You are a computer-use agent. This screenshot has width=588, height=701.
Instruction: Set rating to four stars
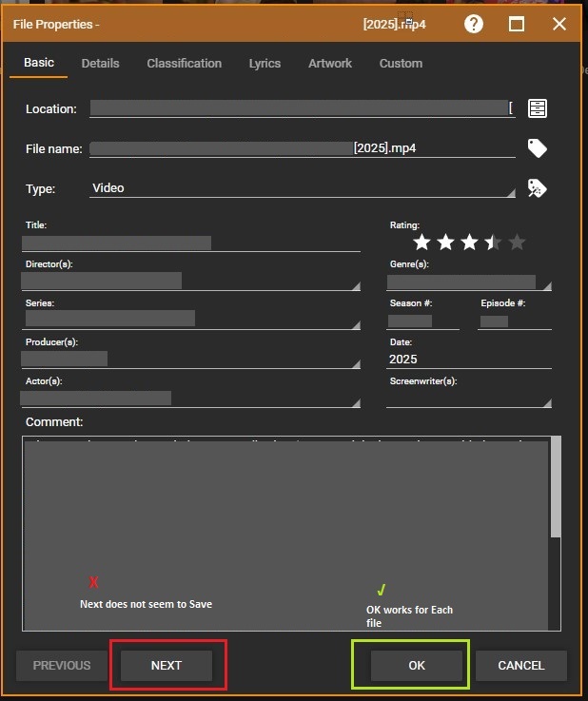493,243
